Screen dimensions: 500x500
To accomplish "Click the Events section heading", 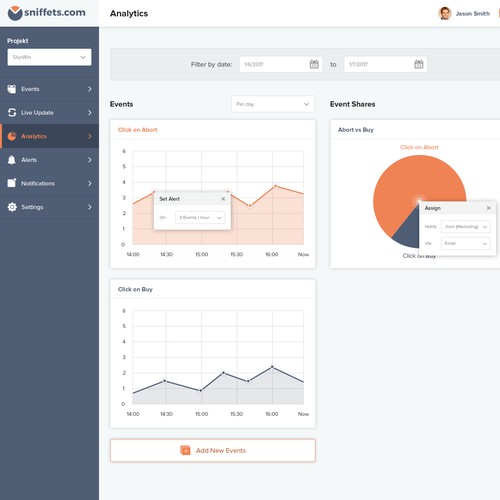I will [121, 104].
